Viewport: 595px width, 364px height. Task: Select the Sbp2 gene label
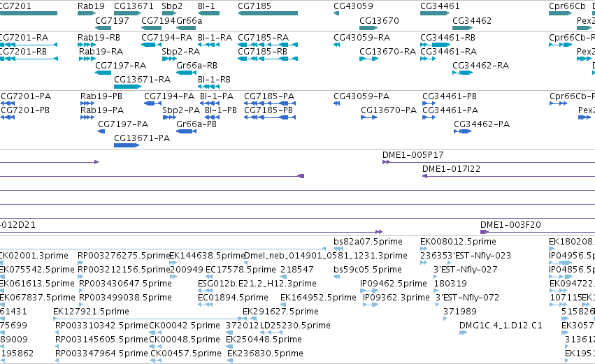tap(172, 6)
